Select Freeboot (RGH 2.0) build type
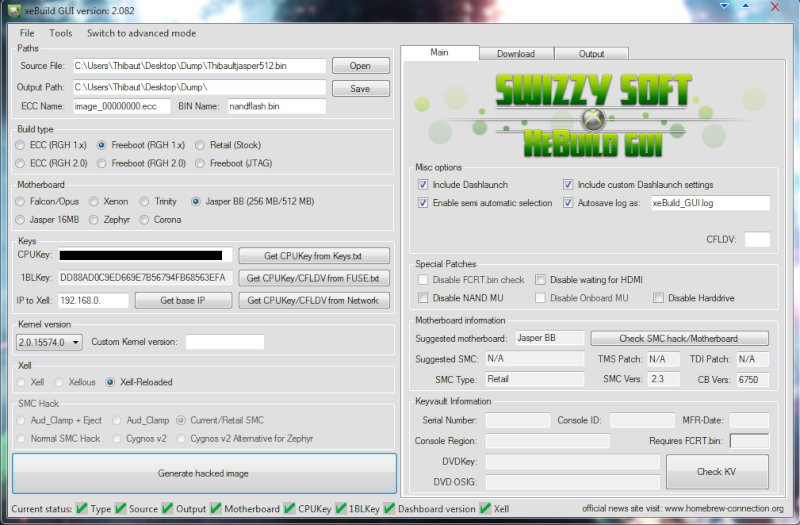Screen dimensions: 800x525 (141, 163)
